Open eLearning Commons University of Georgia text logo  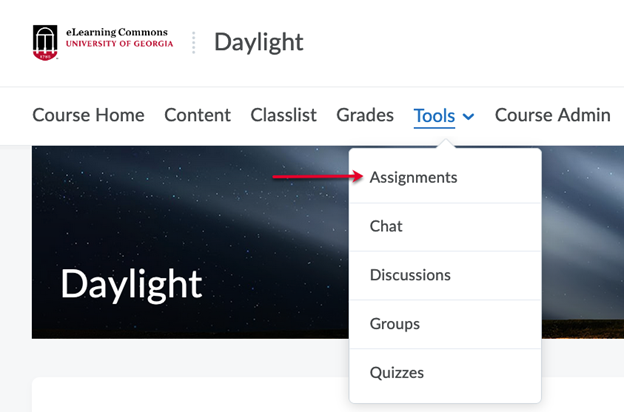[119, 38]
